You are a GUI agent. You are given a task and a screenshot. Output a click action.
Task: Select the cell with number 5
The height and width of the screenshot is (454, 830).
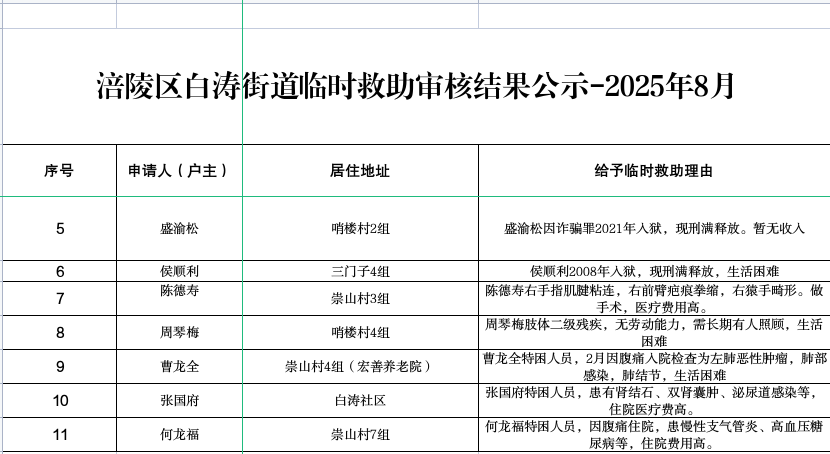tap(59, 229)
